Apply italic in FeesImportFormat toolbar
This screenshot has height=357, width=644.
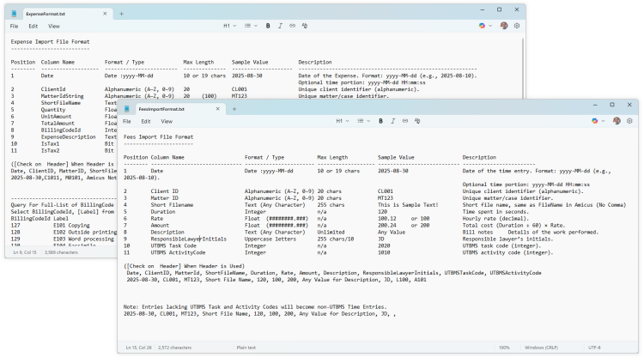tap(392, 122)
